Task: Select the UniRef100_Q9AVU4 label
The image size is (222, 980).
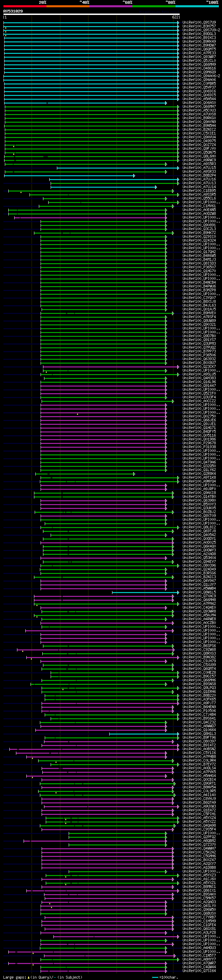Action: pos(199,137)
